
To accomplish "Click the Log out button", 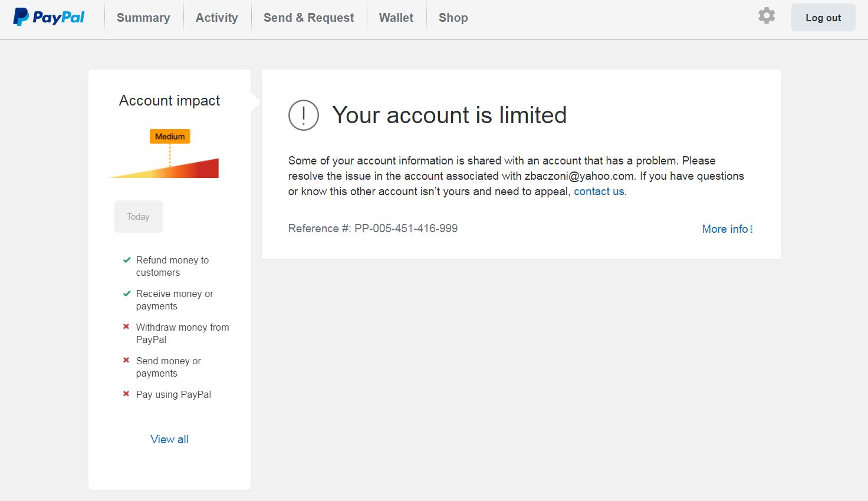I will click(823, 18).
